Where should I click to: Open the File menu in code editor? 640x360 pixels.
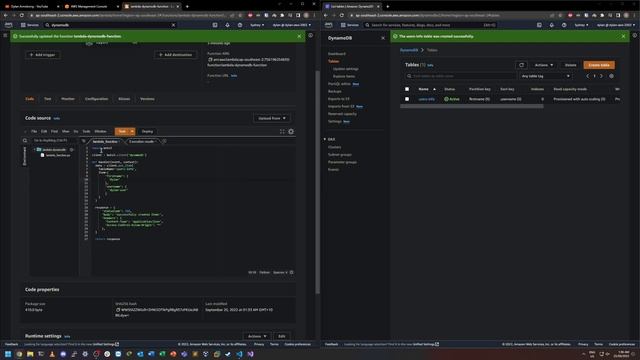click(x=34, y=131)
